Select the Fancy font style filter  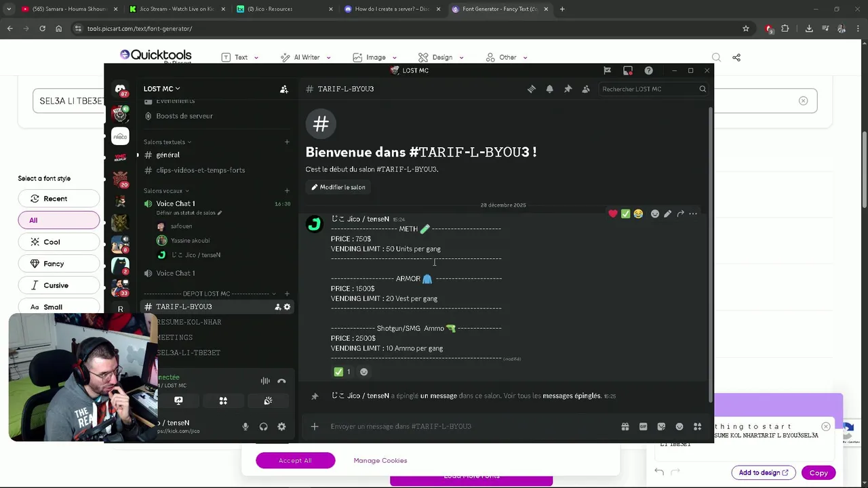59,264
